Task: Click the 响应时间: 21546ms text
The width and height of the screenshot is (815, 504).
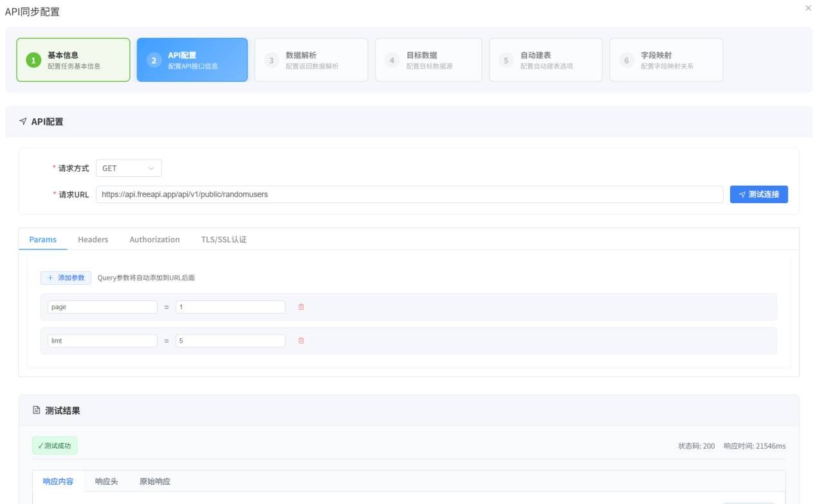Action: click(x=755, y=446)
